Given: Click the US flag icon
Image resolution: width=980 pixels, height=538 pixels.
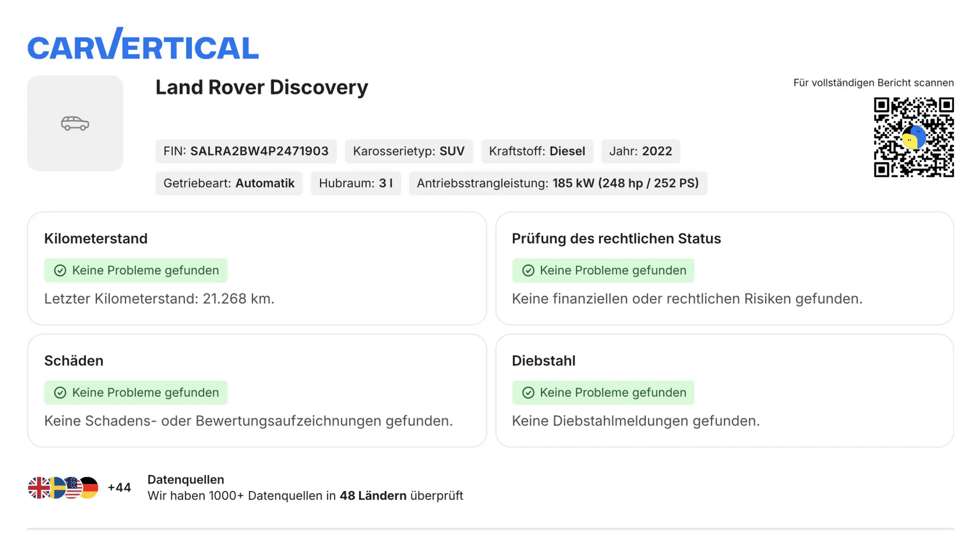Looking at the screenshot, I should click(73, 487).
